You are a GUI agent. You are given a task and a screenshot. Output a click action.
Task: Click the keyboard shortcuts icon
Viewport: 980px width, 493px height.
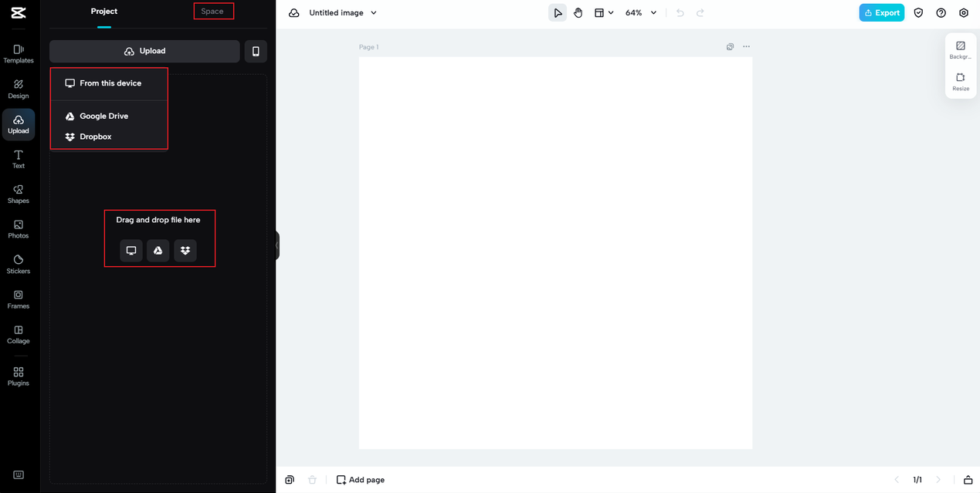pos(19,474)
